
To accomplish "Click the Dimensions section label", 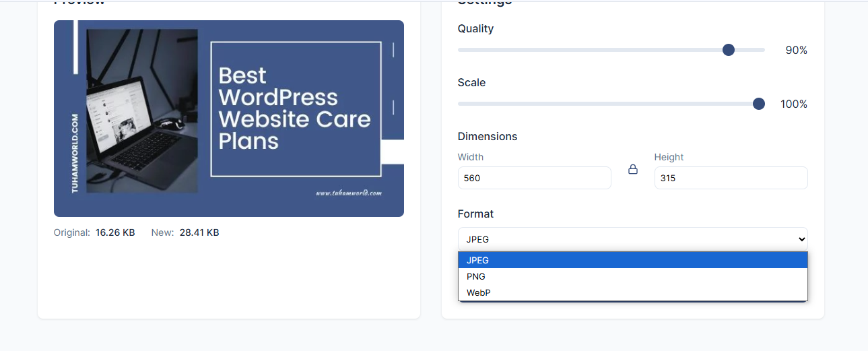I will click(x=488, y=136).
